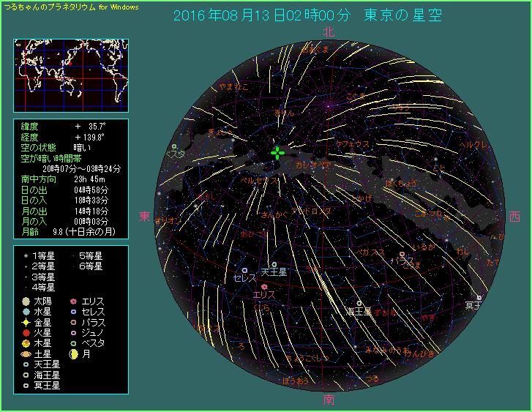Click the Neptune marker on the sky chart

(359, 303)
